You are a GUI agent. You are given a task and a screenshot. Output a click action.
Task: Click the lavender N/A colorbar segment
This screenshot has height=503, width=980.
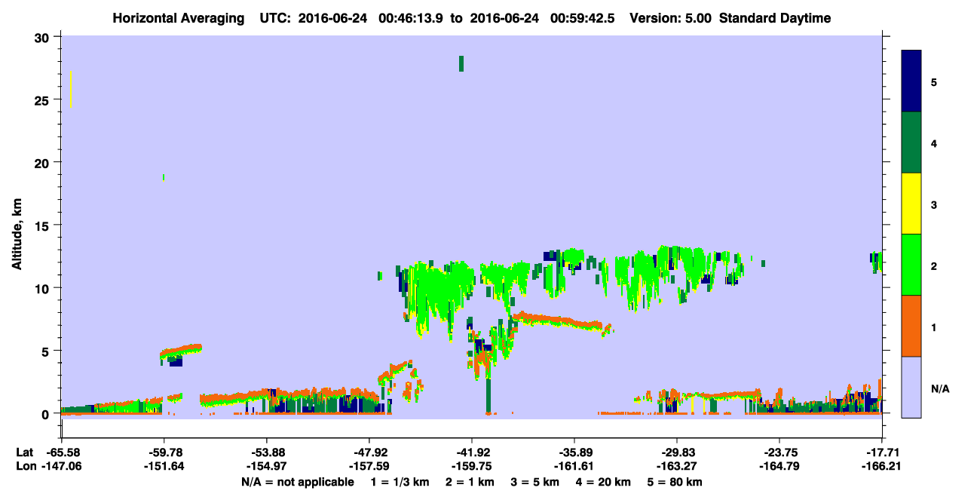(911, 387)
